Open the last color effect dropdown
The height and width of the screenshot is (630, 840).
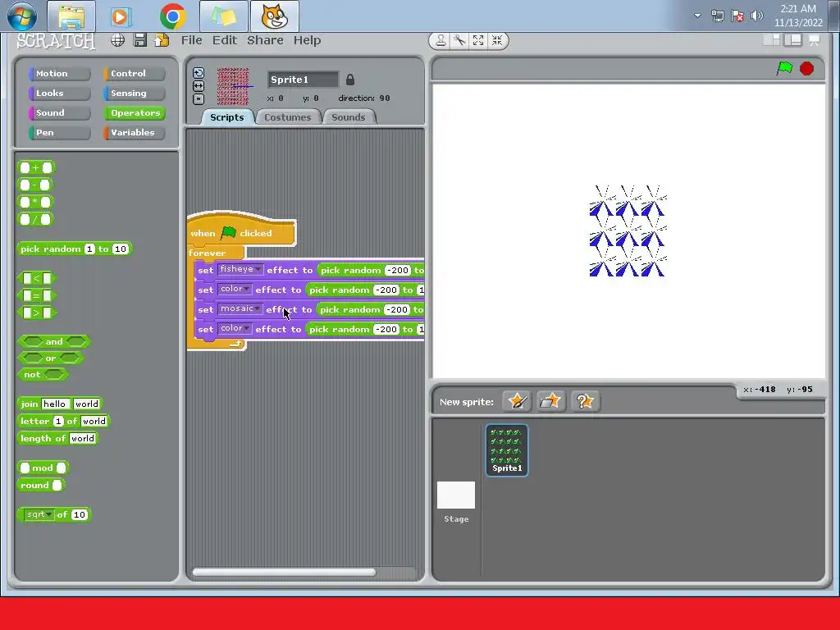coord(235,328)
